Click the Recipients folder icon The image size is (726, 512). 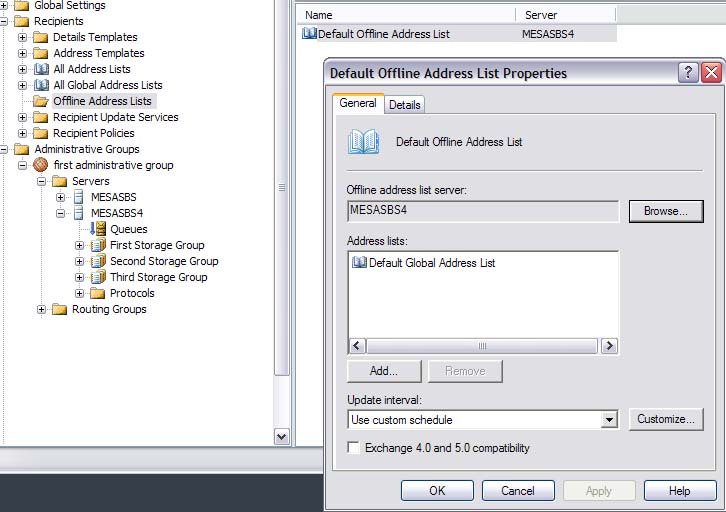tap(21, 21)
